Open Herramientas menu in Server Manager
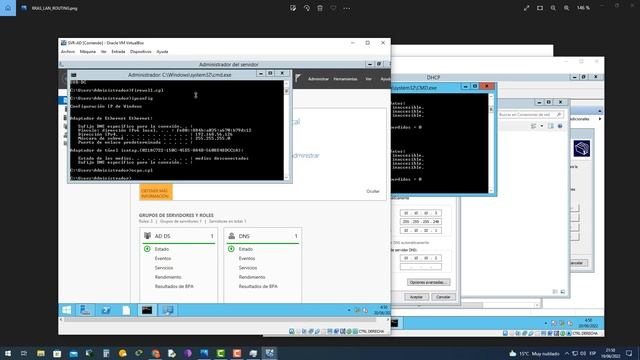 [x=345, y=79]
